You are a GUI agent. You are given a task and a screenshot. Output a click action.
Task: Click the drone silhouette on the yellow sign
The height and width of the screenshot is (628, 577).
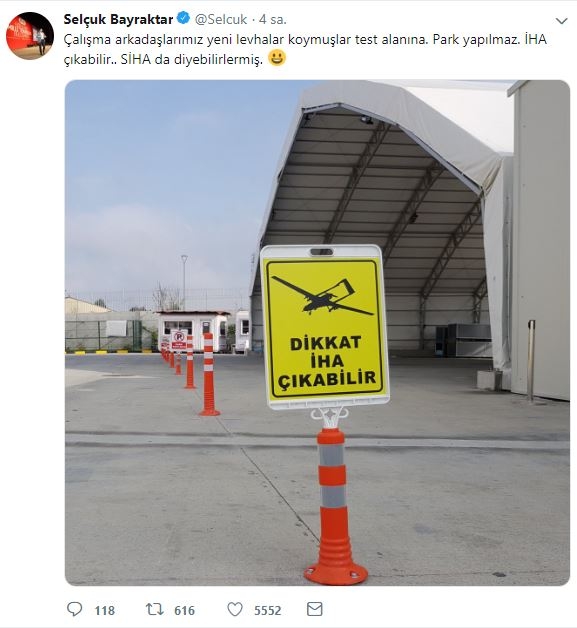coord(322,296)
